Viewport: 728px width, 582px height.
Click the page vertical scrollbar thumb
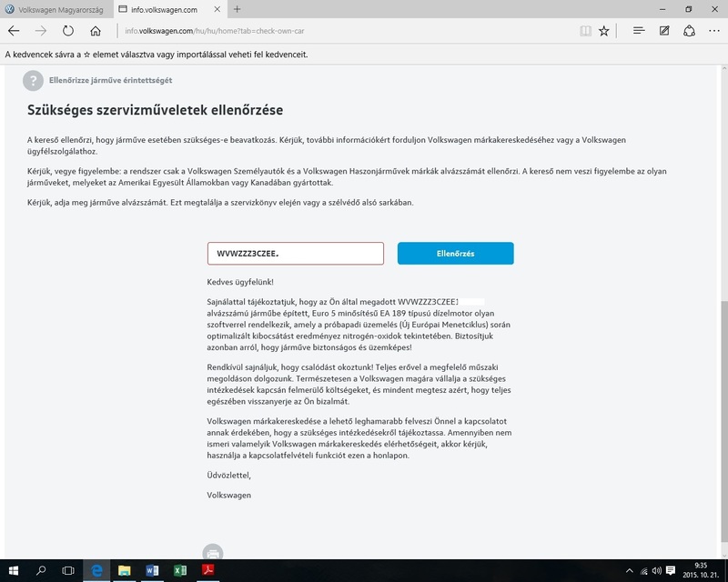point(723,422)
